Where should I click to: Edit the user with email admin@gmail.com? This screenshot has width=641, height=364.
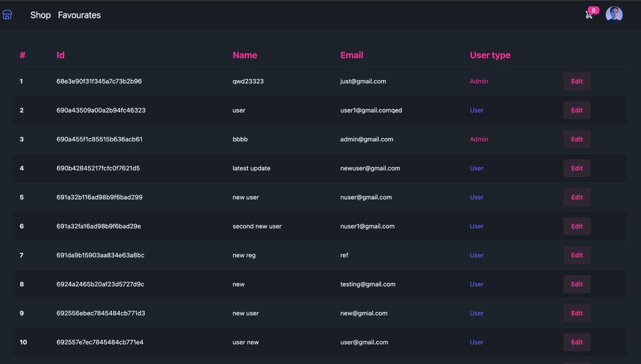pos(576,139)
